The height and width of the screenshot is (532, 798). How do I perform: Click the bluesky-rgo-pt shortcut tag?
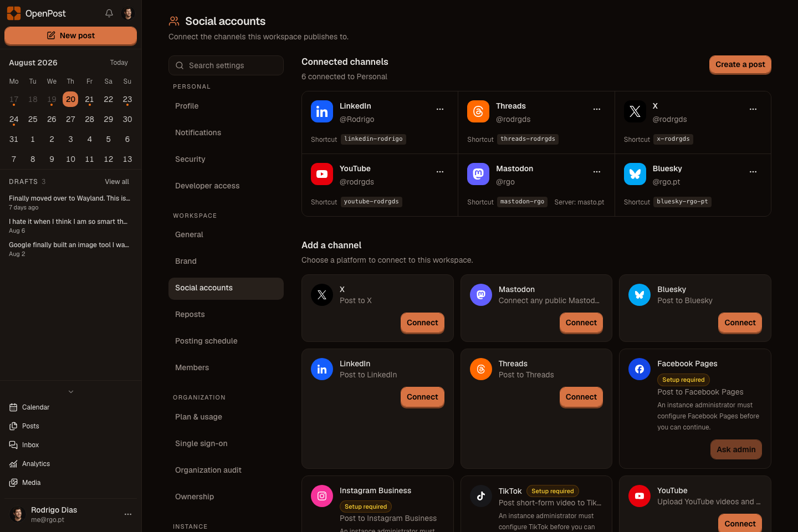click(682, 202)
